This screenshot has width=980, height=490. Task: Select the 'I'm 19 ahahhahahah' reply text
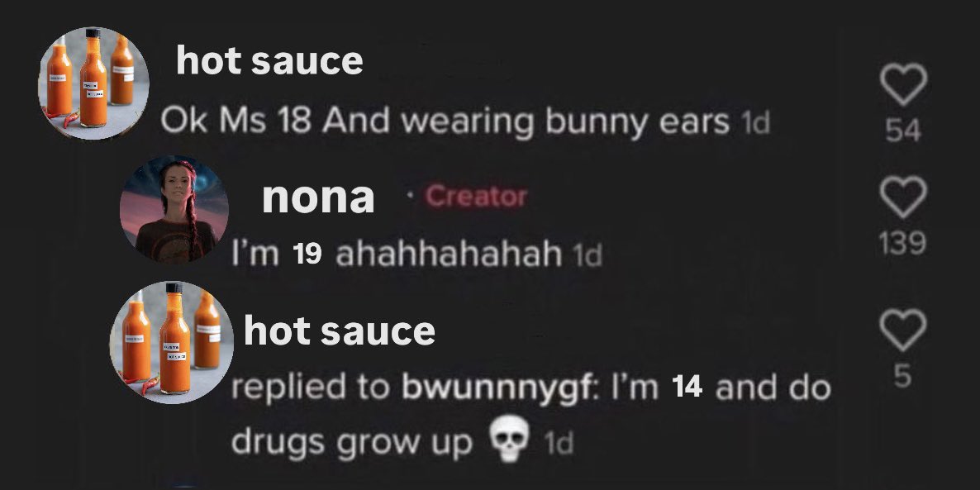pyautogui.click(x=397, y=254)
